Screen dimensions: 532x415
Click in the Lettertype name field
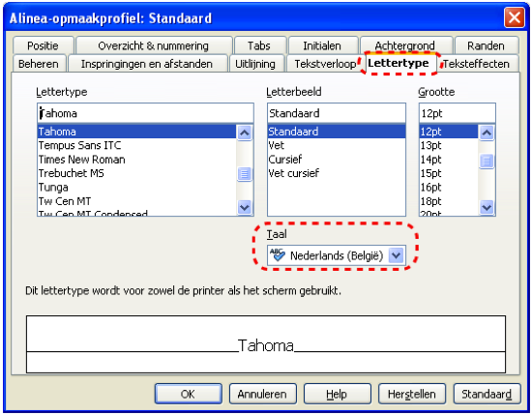coord(145,113)
